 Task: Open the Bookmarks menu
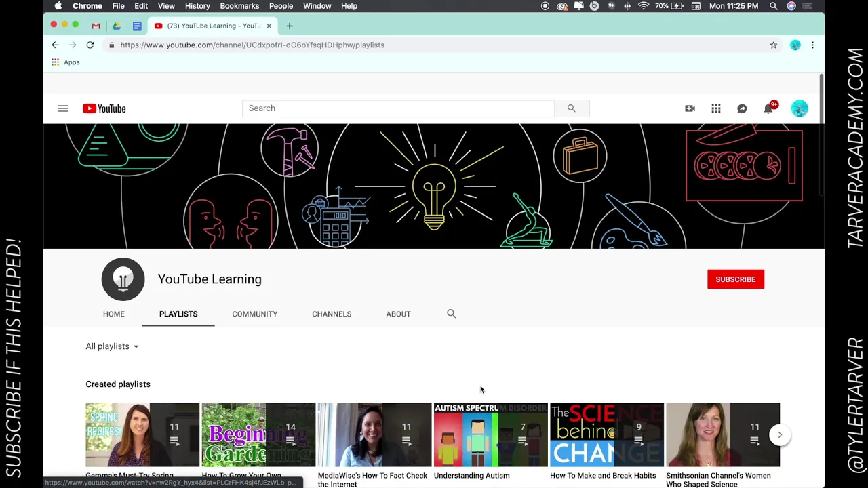(x=239, y=6)
